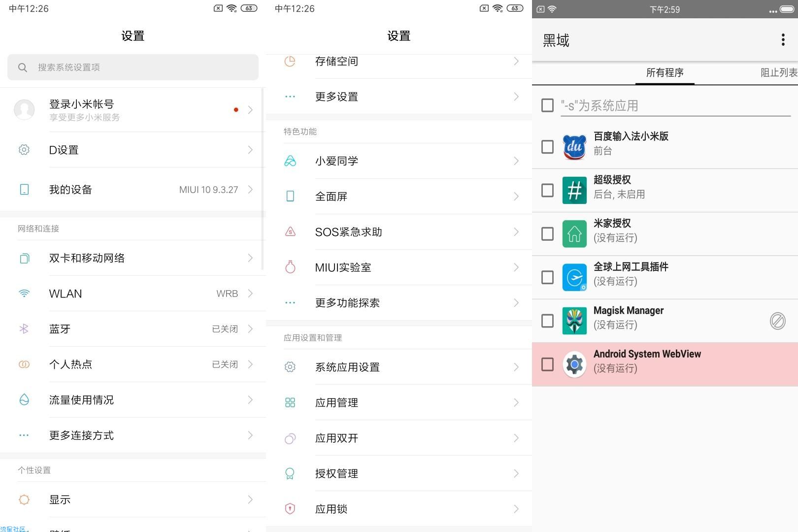The height and width of the screenshot is (532, 798).
Task: Open 存储空间 entry
Action: (x=399, y=64)
